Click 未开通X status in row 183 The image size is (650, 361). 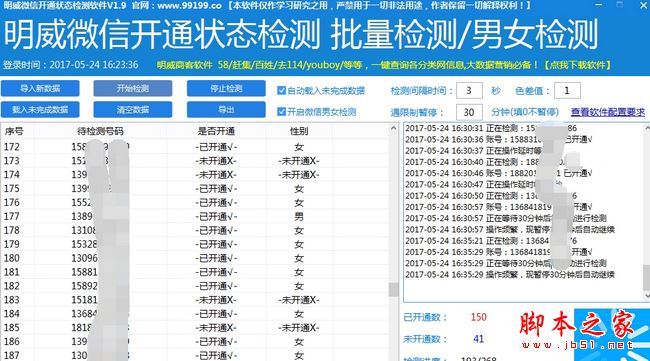[216, 300]
